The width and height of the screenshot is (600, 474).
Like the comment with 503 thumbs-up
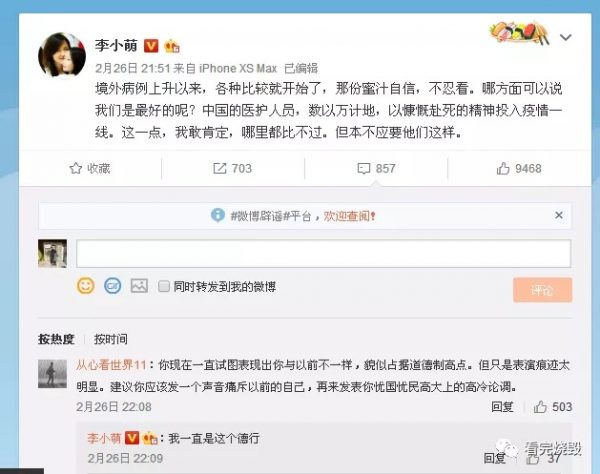(540, 407)
